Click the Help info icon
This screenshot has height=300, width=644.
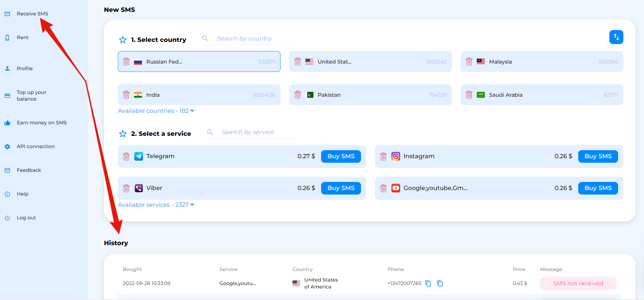7,194
